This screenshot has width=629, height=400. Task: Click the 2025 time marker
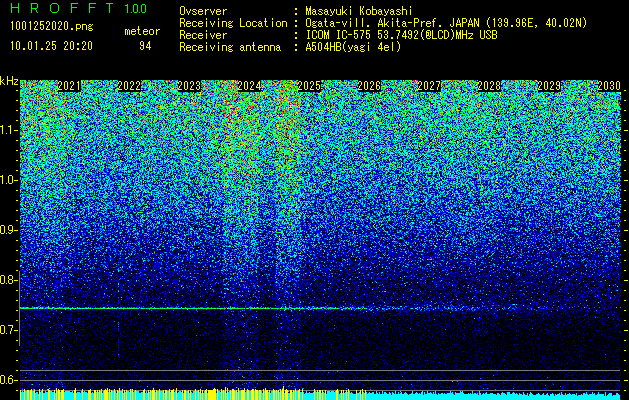pyautogui.click(x=309, y=86)
